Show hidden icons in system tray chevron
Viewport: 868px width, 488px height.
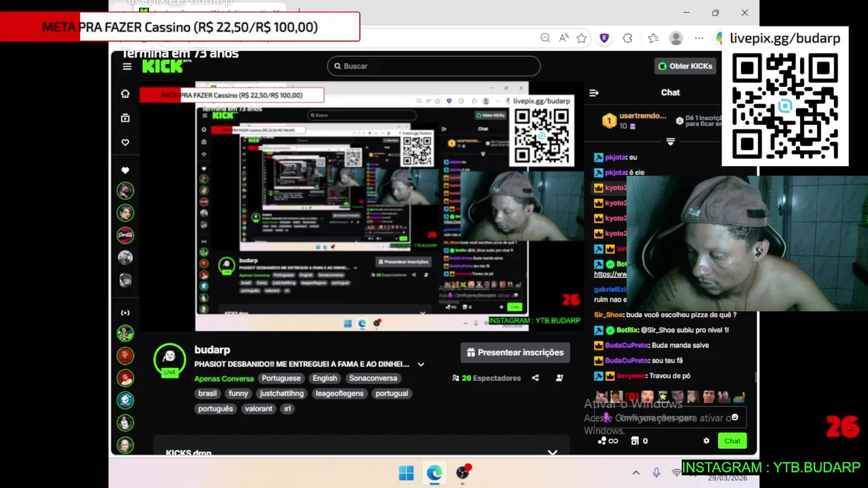point(636,473)
